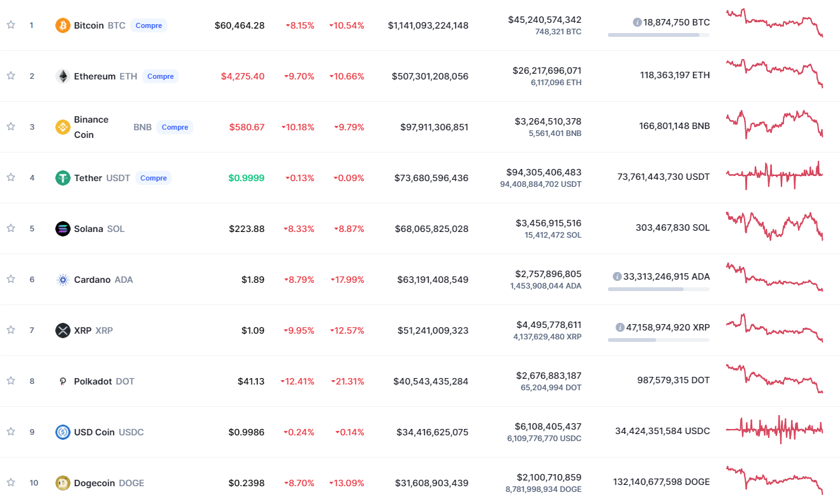Screen dimensions: 840x504
Task: Toggle the Polkadot watchlist star
Action: point(11,381)
